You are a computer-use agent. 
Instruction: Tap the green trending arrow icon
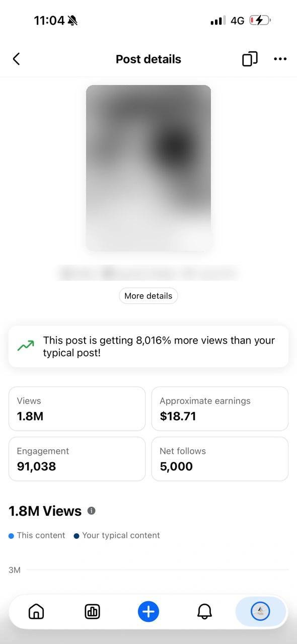click(x=26, y=346)
